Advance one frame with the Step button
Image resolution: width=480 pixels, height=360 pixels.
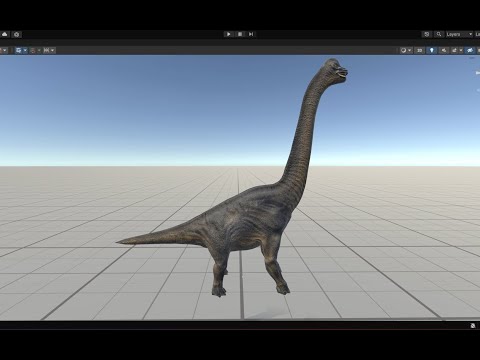pos(251,34)
